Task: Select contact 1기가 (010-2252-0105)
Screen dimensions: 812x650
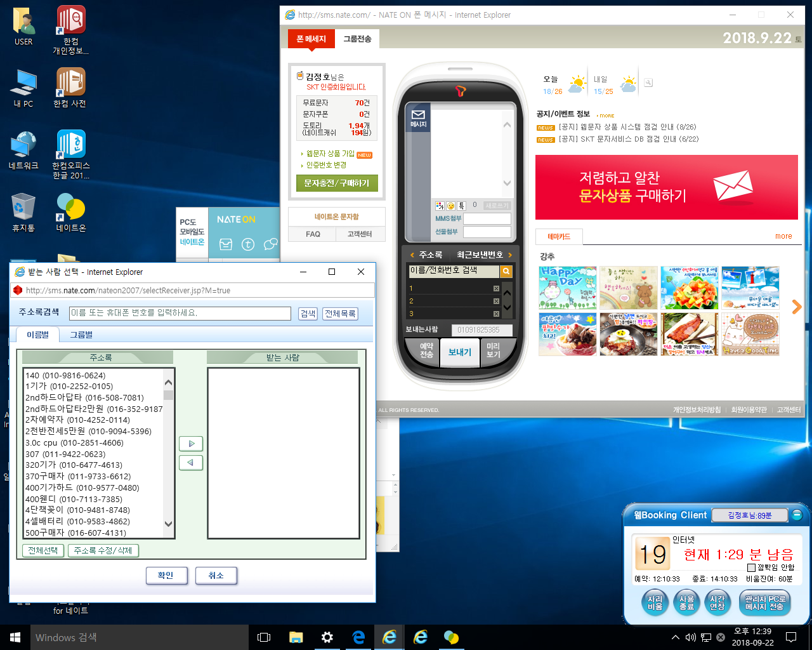Action: click(69, 386)
